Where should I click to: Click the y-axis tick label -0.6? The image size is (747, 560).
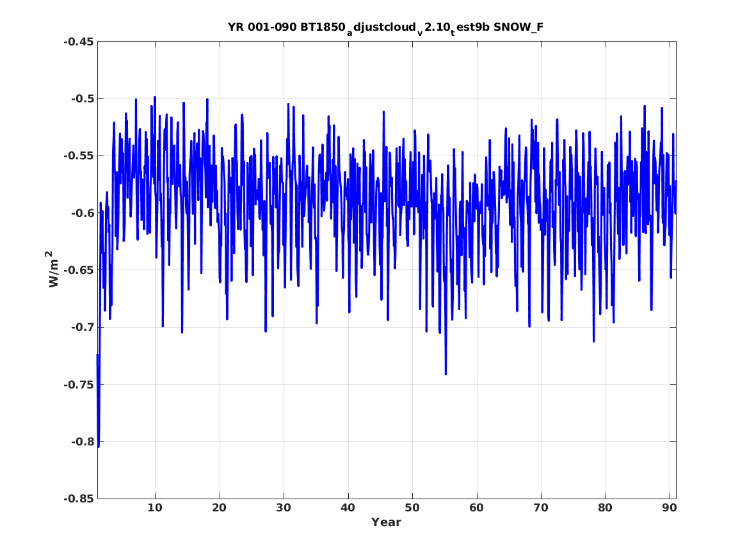83,213
